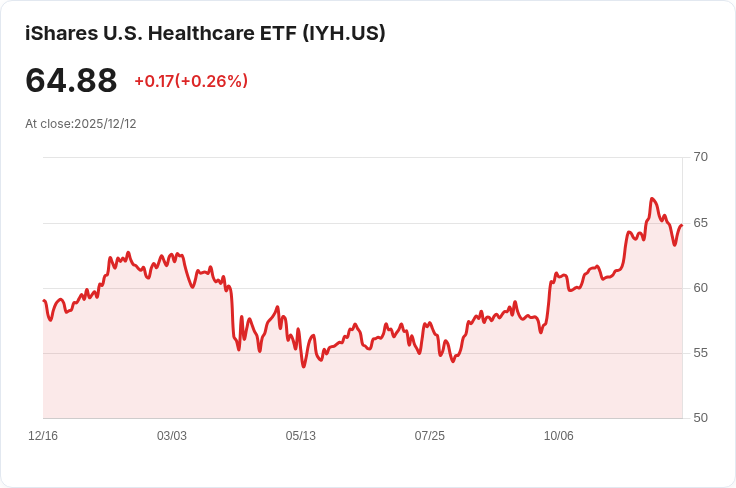736x488 pixels.
Task: Click the 65 price axis label
Action: pos(700,223)
